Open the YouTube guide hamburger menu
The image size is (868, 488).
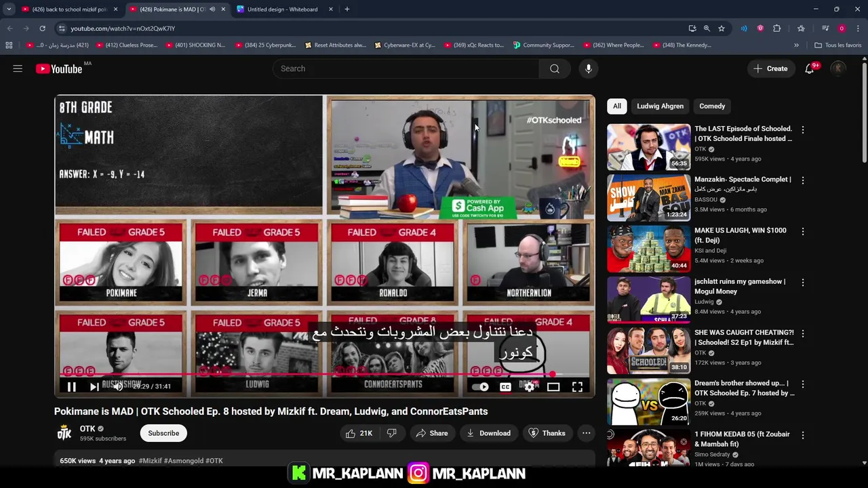18,68
